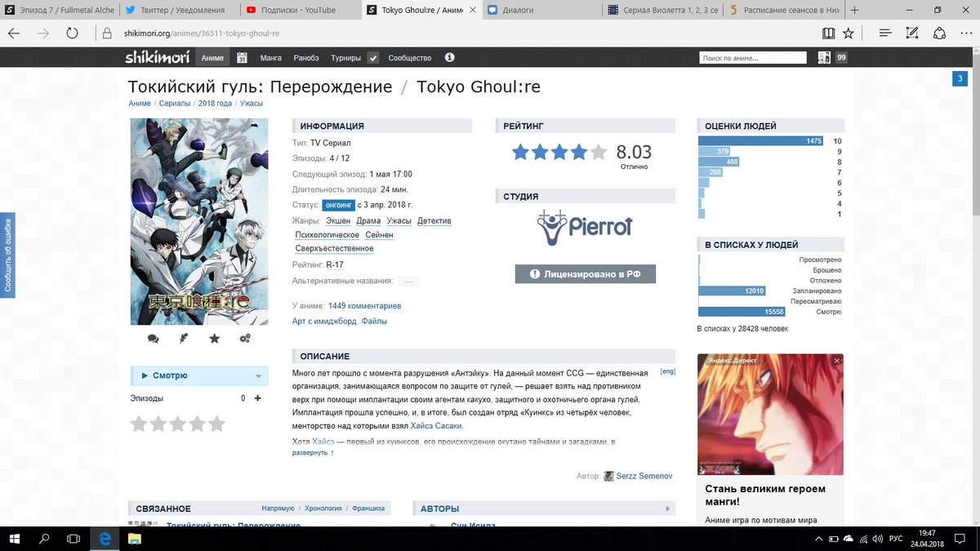Open taskbar search magnifier

tap(44, 539)
